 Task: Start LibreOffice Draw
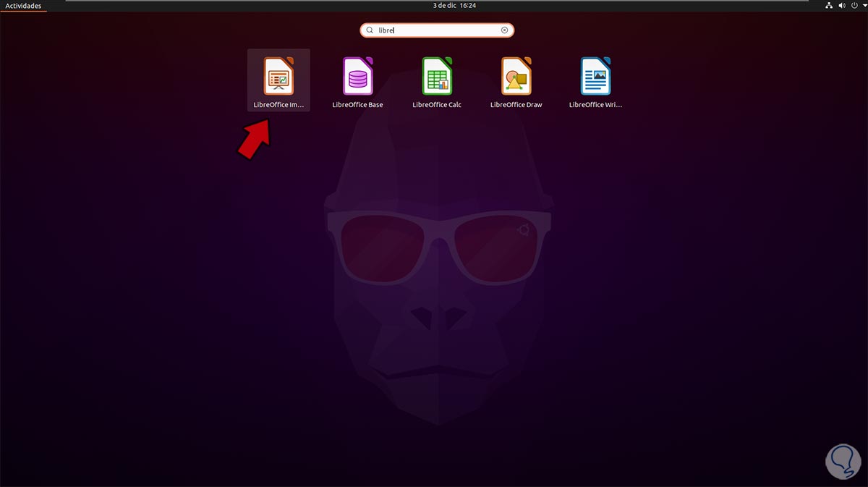pyautogui.click(x=516, y=75)
